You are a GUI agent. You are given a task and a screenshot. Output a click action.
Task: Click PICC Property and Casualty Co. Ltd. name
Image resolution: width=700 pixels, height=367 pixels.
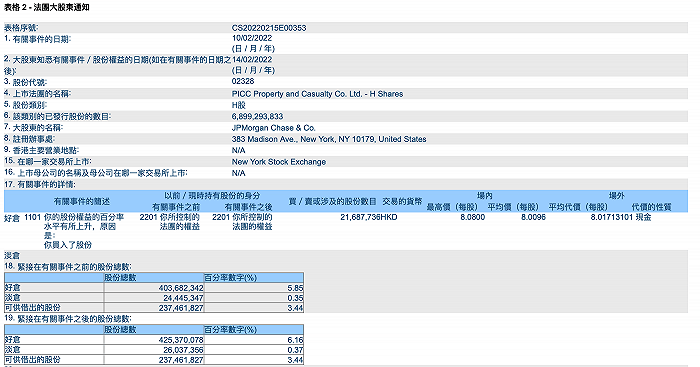click(x=317, y=94)
